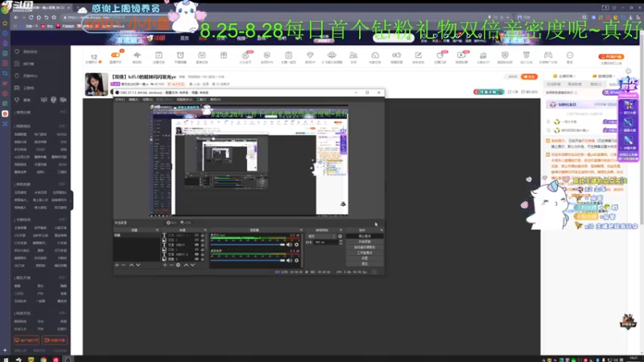Open audio mixer dock options icon
The height and width of the screenshot is (362, 644).
click(x=301, y=230)
